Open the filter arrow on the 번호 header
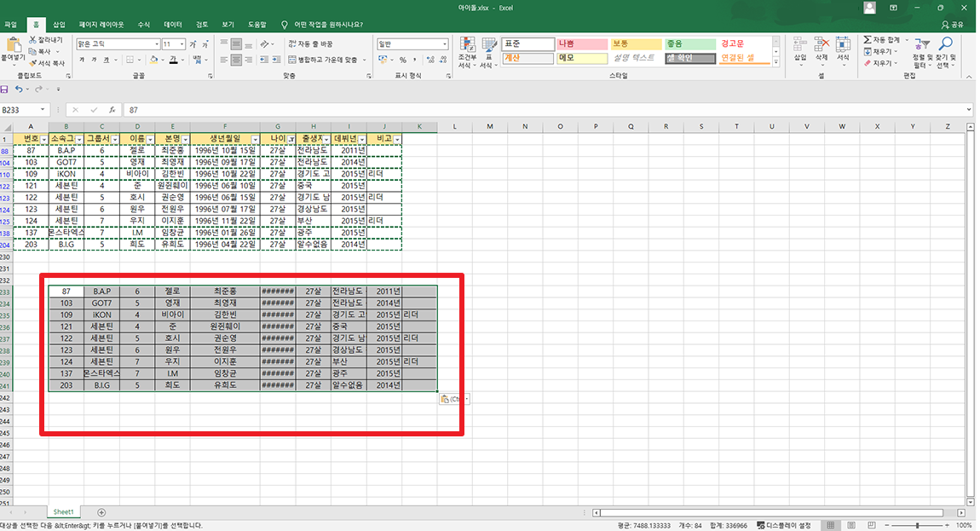The image size is (980, 531). click(43, 139)
